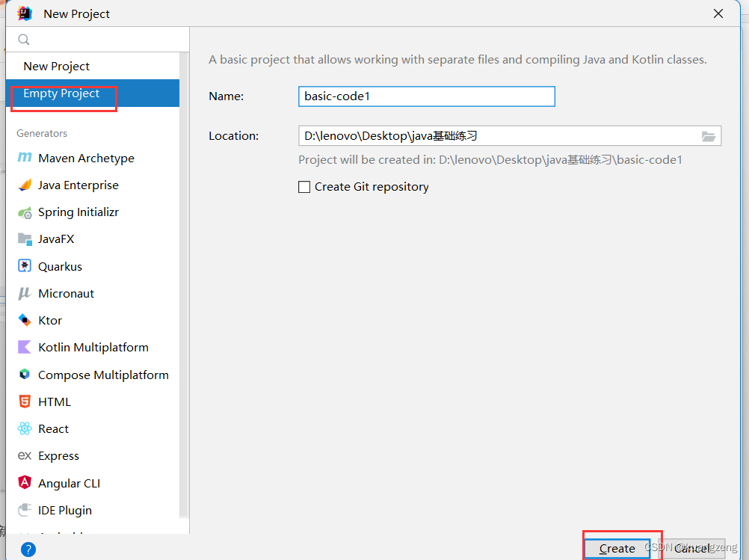This screenshot has height=560, width=749.
Task: Select Compose Multiplatform generator entry
Action: (x=93, y=375)
